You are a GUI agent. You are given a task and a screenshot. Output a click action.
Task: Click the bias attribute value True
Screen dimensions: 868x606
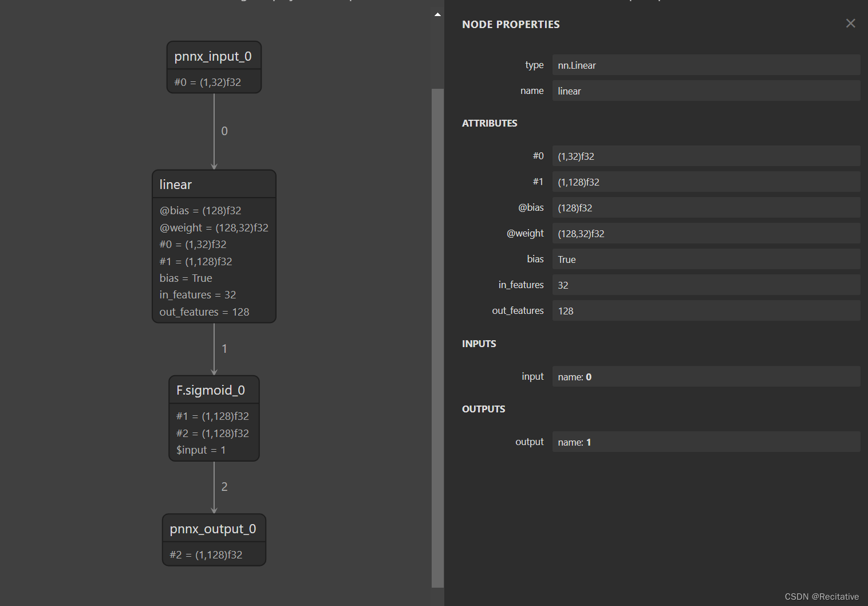(706, 259)
